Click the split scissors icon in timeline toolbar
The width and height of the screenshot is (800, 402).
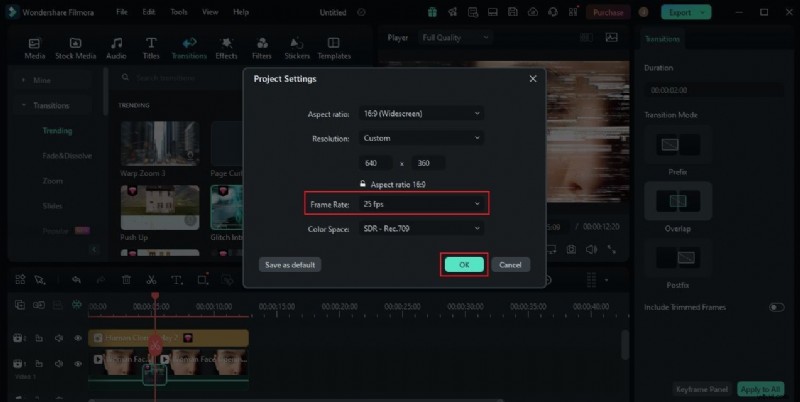click(151, 280)
